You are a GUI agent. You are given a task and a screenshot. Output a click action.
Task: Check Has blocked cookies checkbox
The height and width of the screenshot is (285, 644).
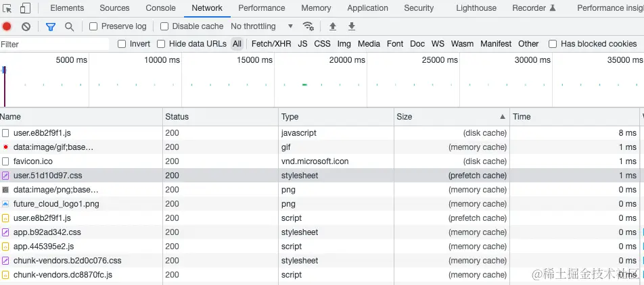pos(553,44)
